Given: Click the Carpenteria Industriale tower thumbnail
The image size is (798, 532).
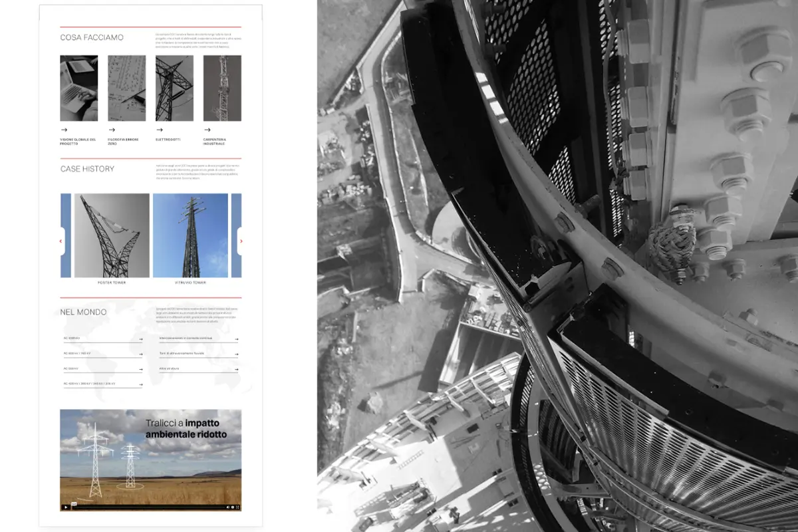Looking at the screenshot, I should pyautogui.click(x=222, y=88).
